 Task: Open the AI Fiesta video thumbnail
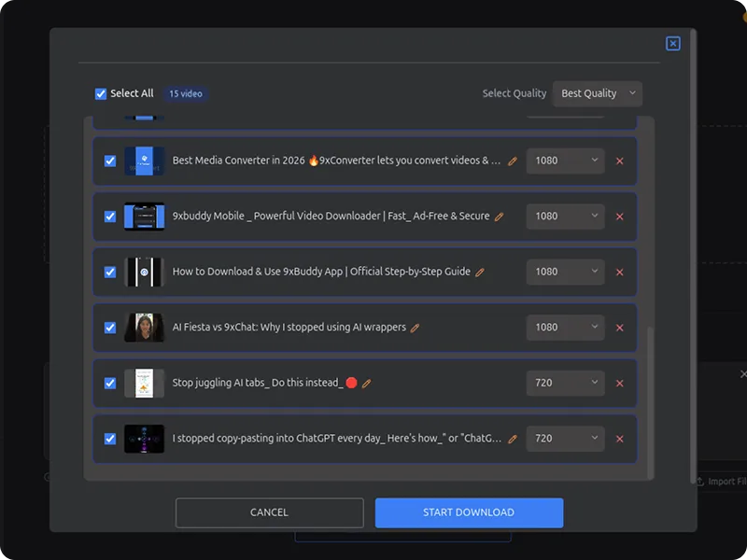(144, 328)
